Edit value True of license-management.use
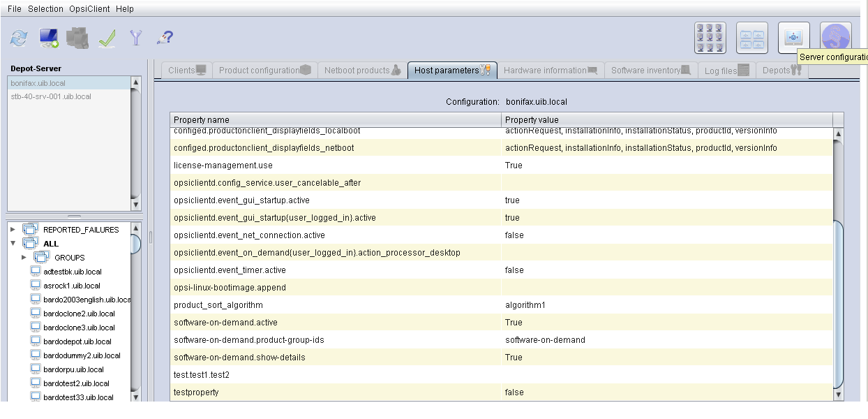Image resolution: width=868 pixels, height=419 pixels. tap(667, 166)
